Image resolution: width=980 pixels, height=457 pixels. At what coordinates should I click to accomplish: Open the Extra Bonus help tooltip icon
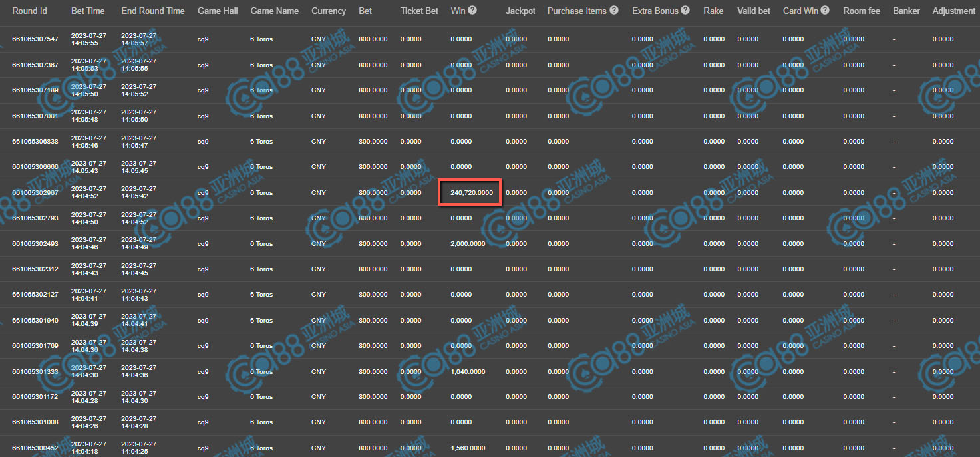coord(685,11)
